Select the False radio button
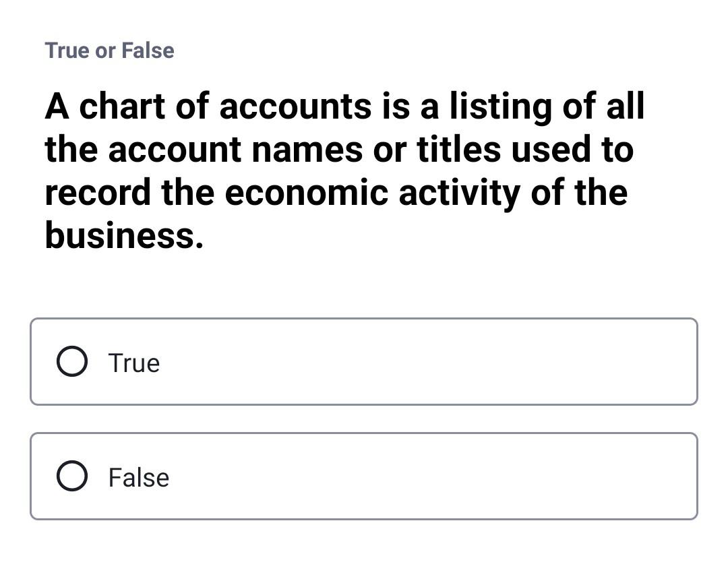Screen dimensions: 728x583 pyautogui.click(x=71, y=477)
